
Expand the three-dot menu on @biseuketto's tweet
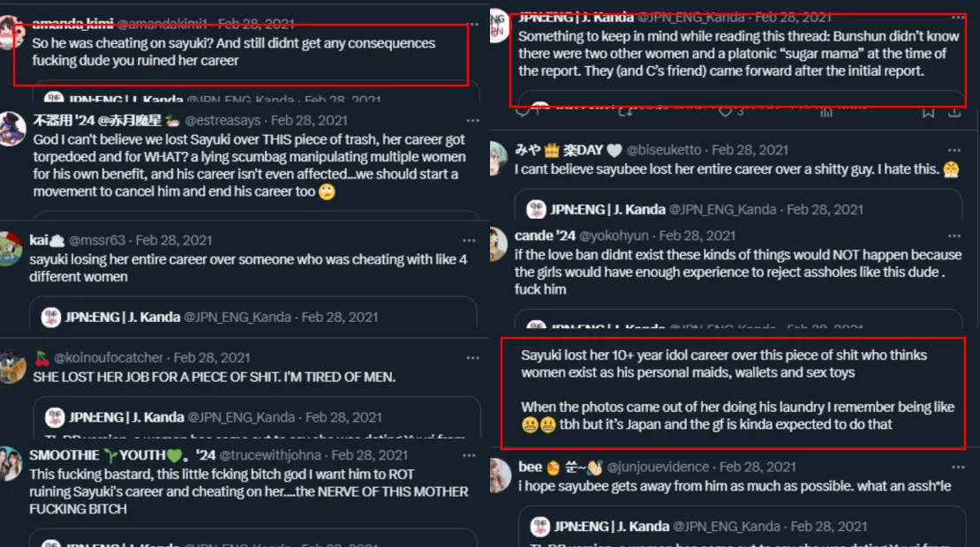click(x=954, y=150)
